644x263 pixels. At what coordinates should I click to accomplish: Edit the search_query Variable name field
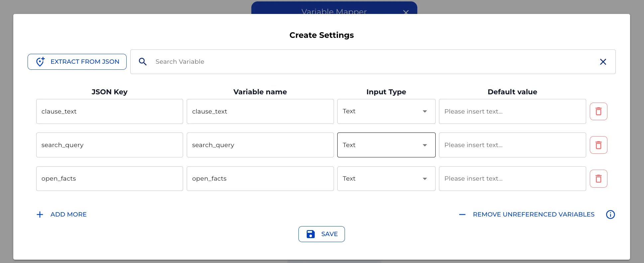coord(260,145)
